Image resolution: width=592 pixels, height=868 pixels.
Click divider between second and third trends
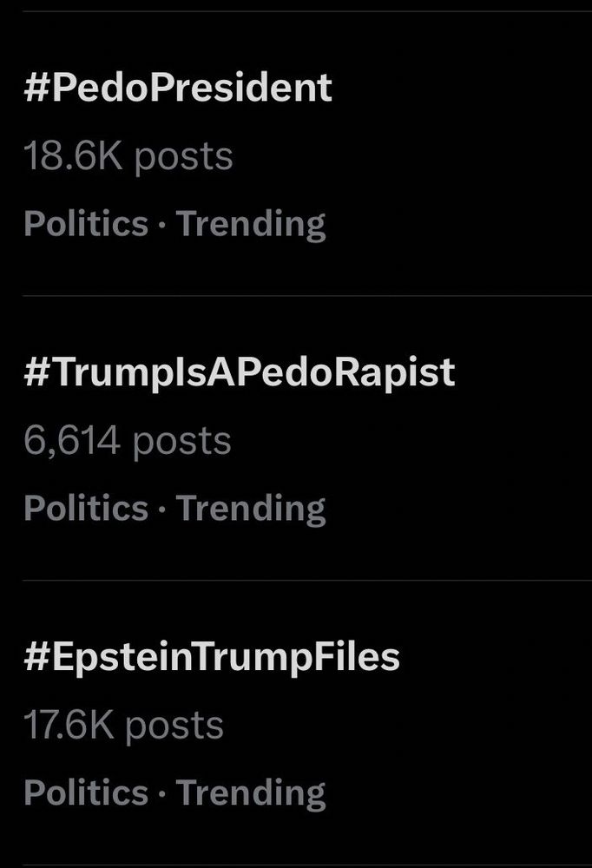[x=304, y=580]
